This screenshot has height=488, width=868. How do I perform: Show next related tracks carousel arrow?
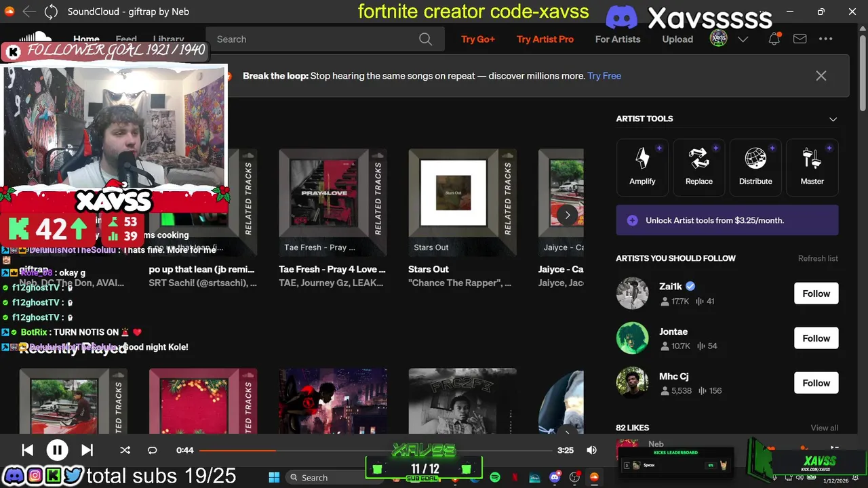coord(568,216)
